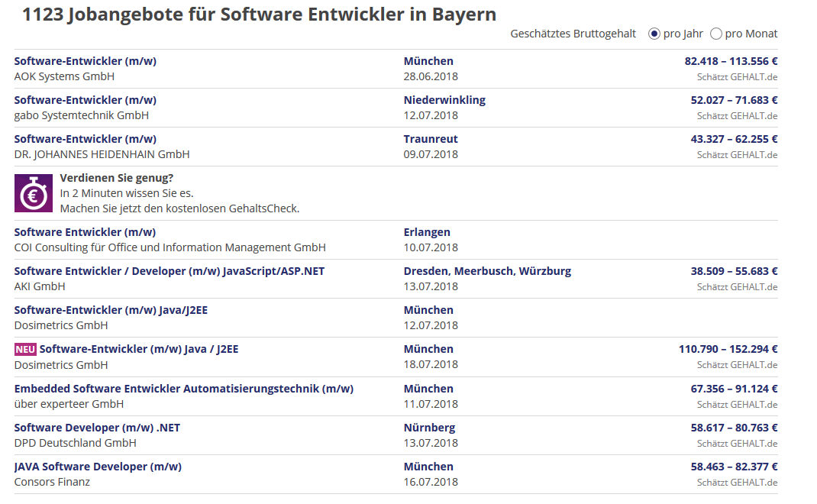
Task: Click company name 'AOK Systems GmbH'
Action: click(64, 76)
